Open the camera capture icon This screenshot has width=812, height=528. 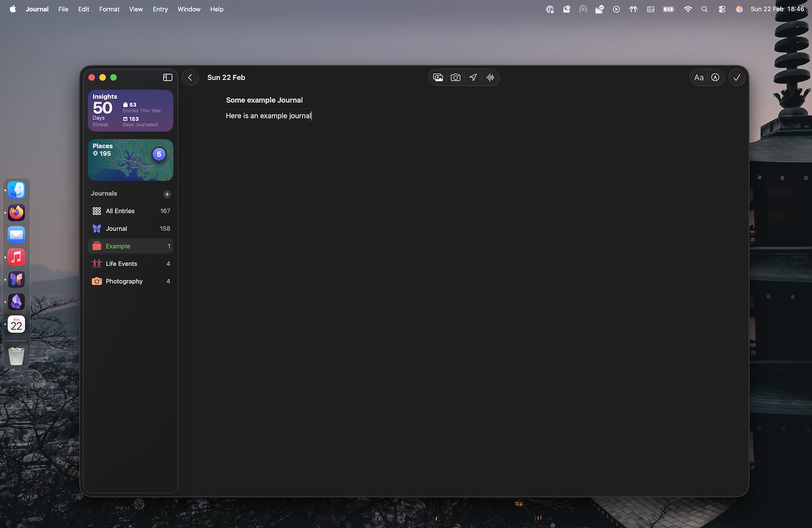[x=455, y=77]
